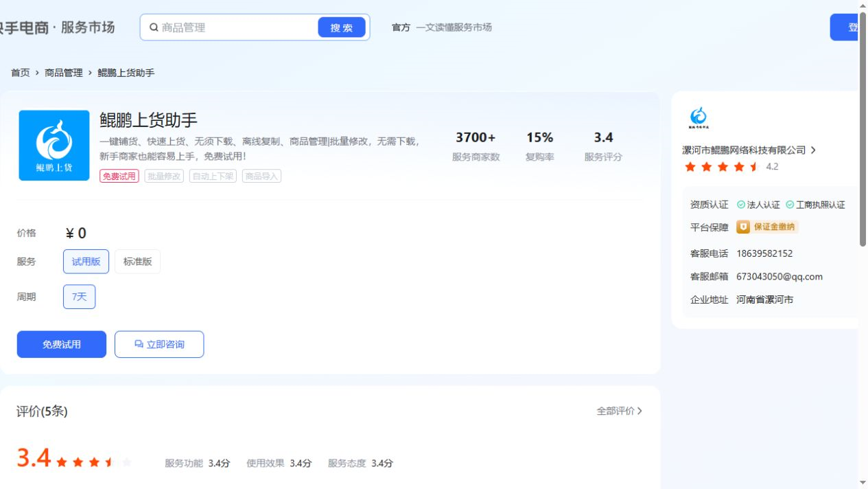This screenshot has width=868, height=489.
Task: Click 鲲鹏上货助手 in the breadcrumb
Action: click(x=126, y=73)
